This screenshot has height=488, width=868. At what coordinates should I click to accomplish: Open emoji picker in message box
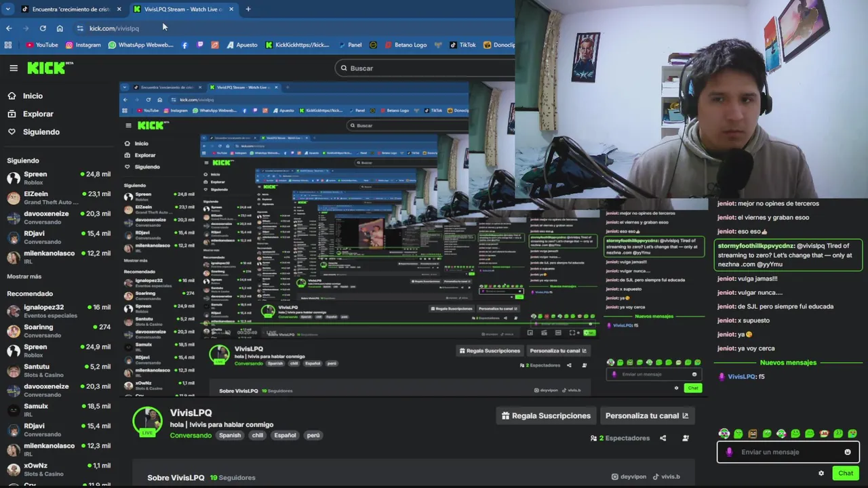[x=848, y=452]
